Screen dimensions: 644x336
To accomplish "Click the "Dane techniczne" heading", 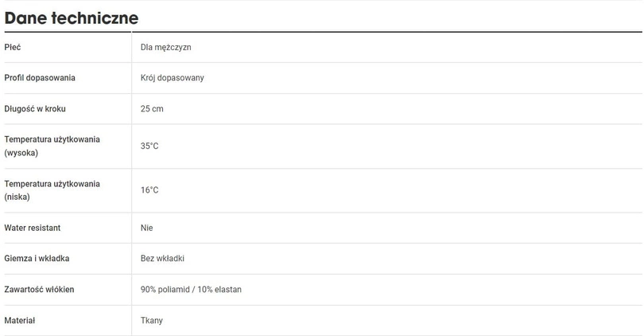I will click(72, 18).
